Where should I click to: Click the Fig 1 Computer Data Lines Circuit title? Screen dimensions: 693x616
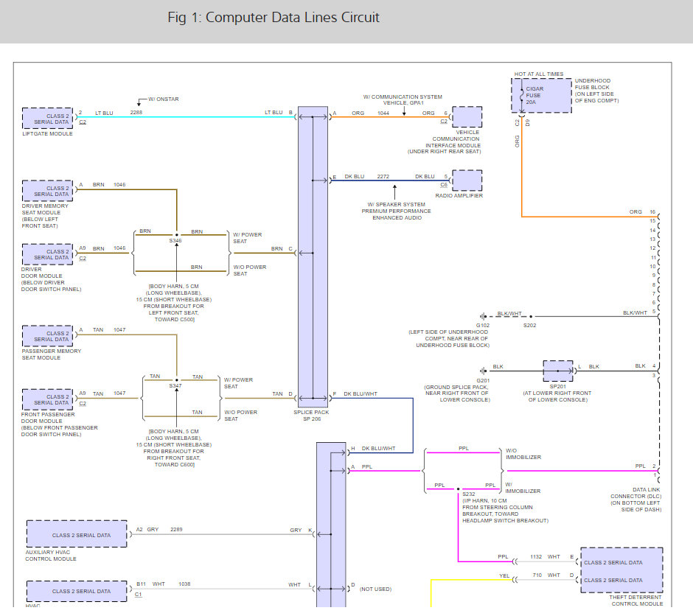[274, 18]
